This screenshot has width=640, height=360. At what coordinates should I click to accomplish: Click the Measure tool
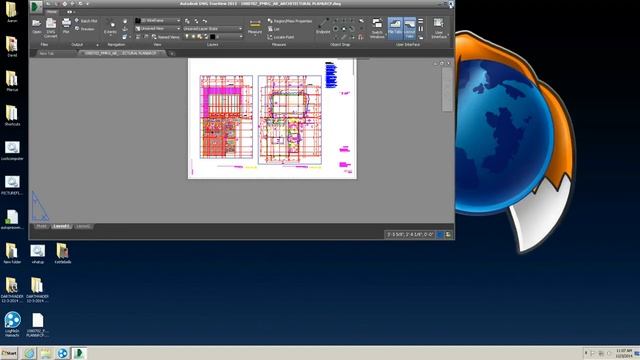tap(255, 27)
